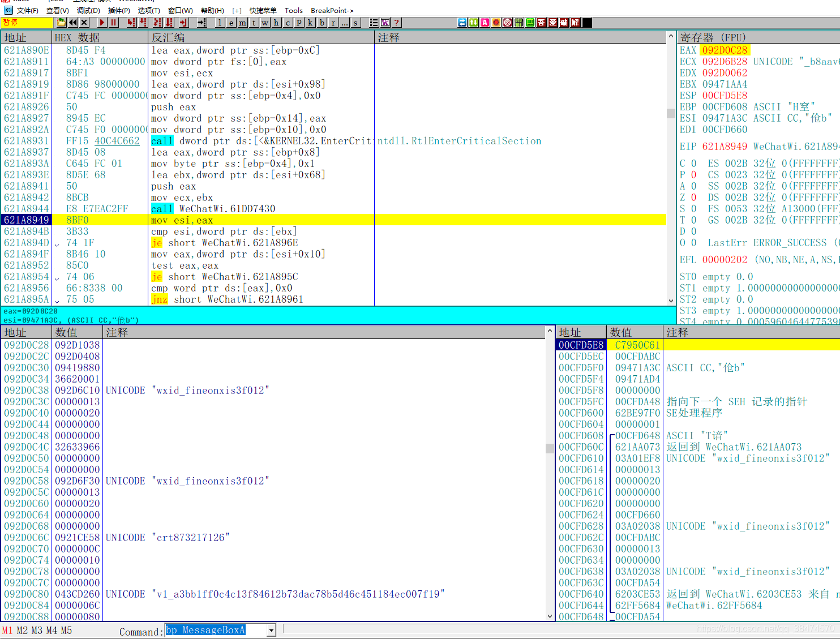This screenshot has height=639, width=840.
Task: Click the pink 'A' plugin icon
Action: tap(485, 23)
